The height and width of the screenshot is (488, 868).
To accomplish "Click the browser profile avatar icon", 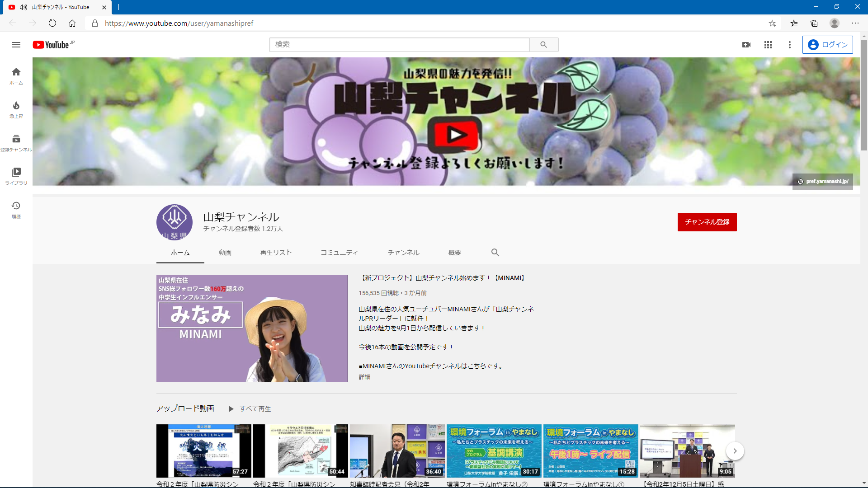I will click(x=835, y=23).
